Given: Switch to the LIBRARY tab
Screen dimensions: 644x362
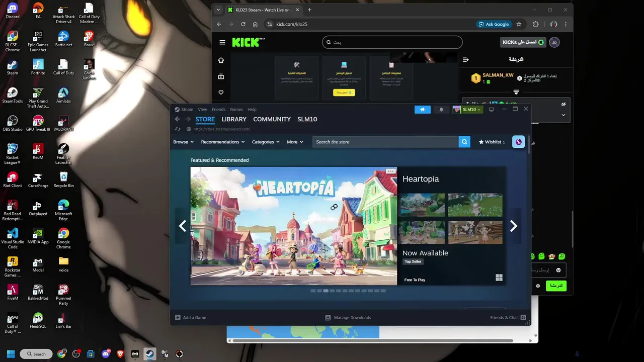Looking at the screenshot, I should point(234,119).
